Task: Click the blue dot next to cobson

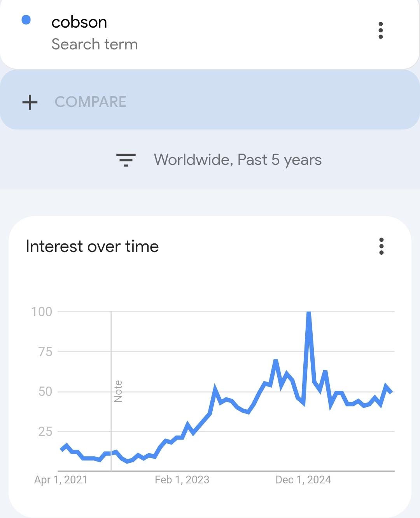Action: point(26,20)
